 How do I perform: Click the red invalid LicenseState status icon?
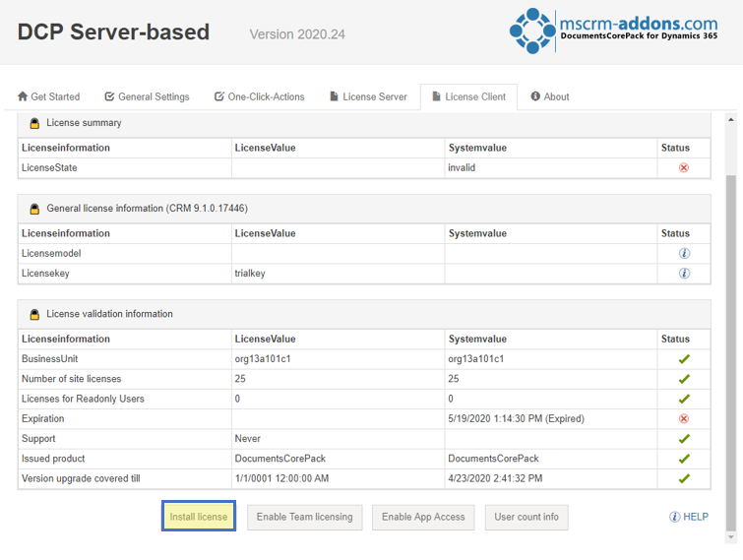(683, 167)
